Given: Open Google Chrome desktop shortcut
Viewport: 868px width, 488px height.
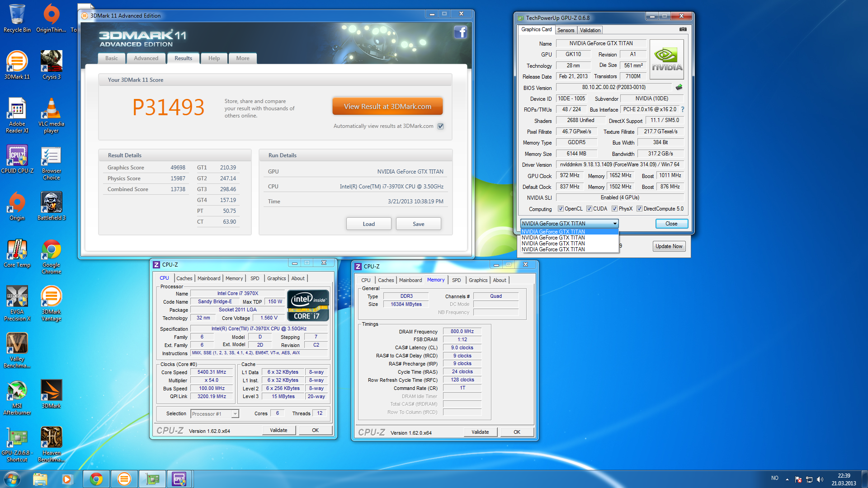Looking at the screenshot, I should point(51,257).
